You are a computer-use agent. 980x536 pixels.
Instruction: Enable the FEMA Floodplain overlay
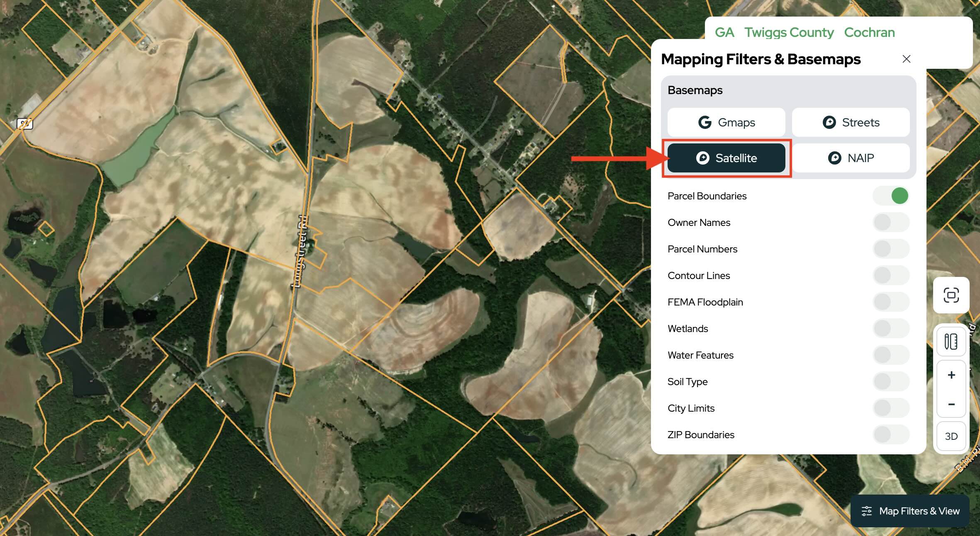pyautogui.click(x=891, y=302)
